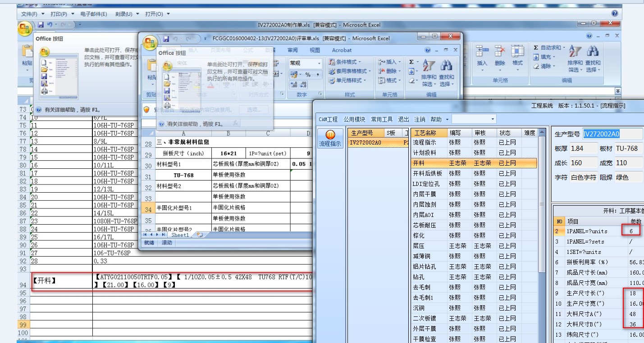Click the decrease decimal button in the 评审单 ribbon
The image size is (644, 343).
point(303,85)
